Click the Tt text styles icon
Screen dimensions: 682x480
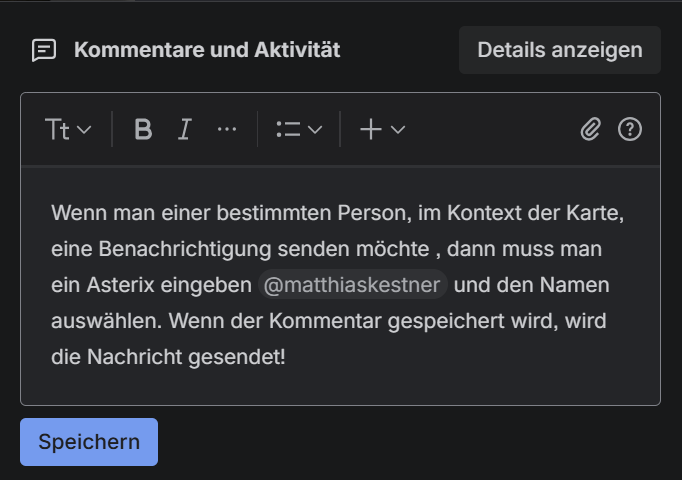pyautogui.click(x=57, y=129)
